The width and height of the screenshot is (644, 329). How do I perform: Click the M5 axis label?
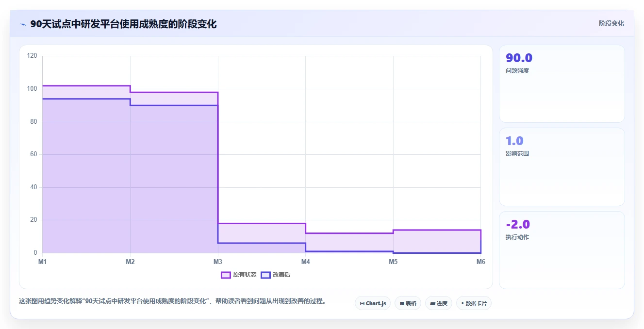coord(393,262)
